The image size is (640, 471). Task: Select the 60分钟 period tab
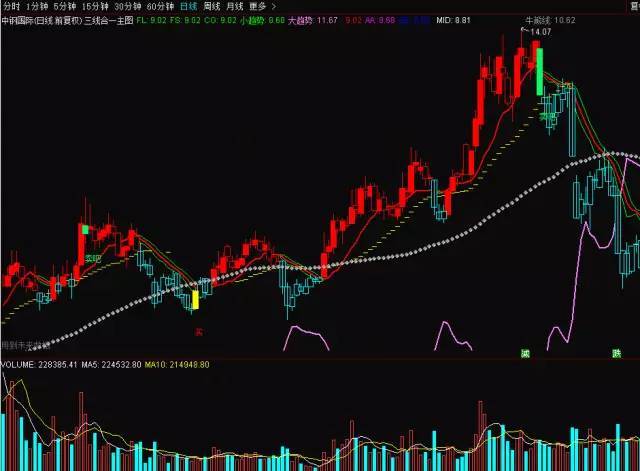coord(160,7)
